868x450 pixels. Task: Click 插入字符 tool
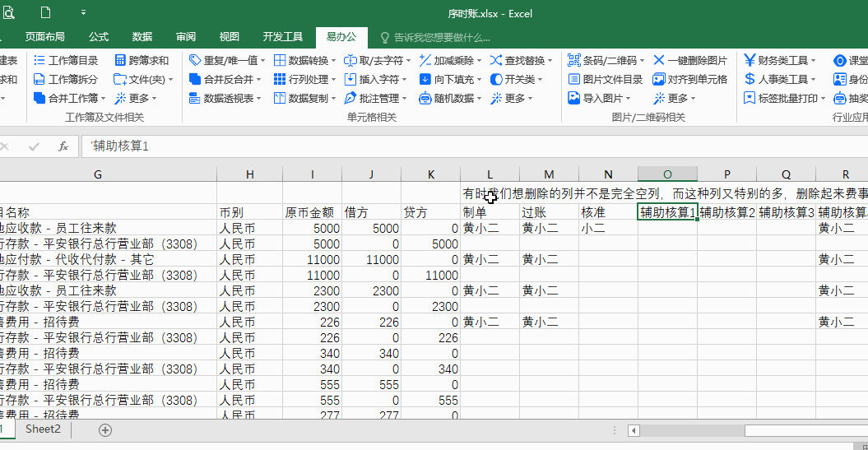click(x=375, y=79)
